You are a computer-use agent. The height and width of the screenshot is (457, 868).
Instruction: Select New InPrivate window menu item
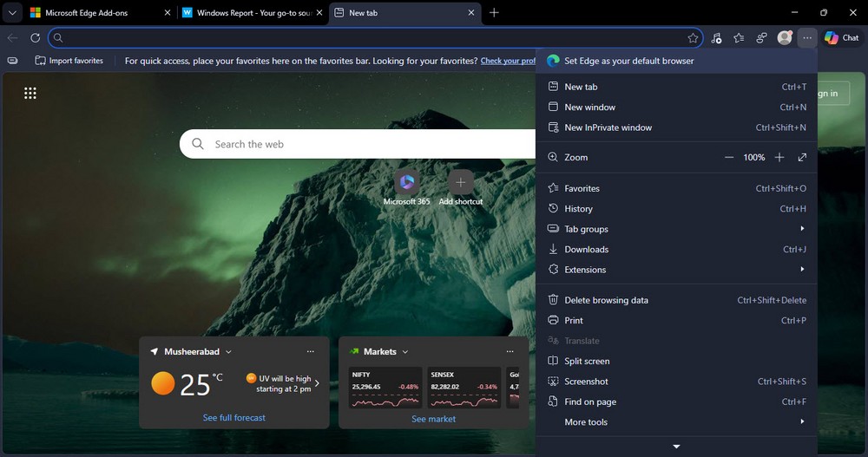click(x=608, y=127)
